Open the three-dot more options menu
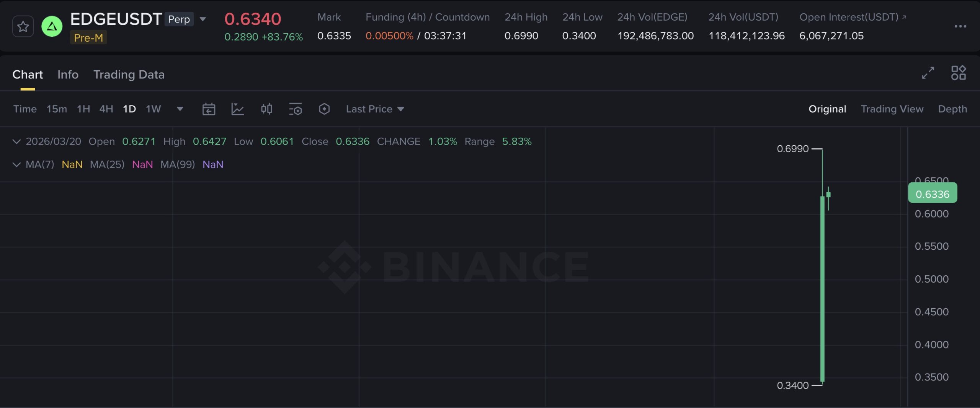This screenshot has height=408, width=980. (x=960, y=26)
